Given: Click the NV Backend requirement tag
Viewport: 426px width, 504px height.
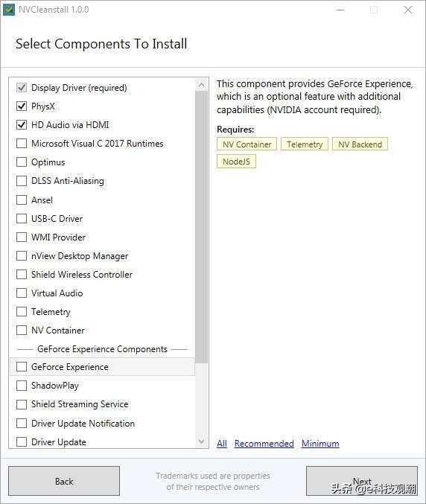Looking at the screenshot, I should pyautogui.click(x=360, y=144).
